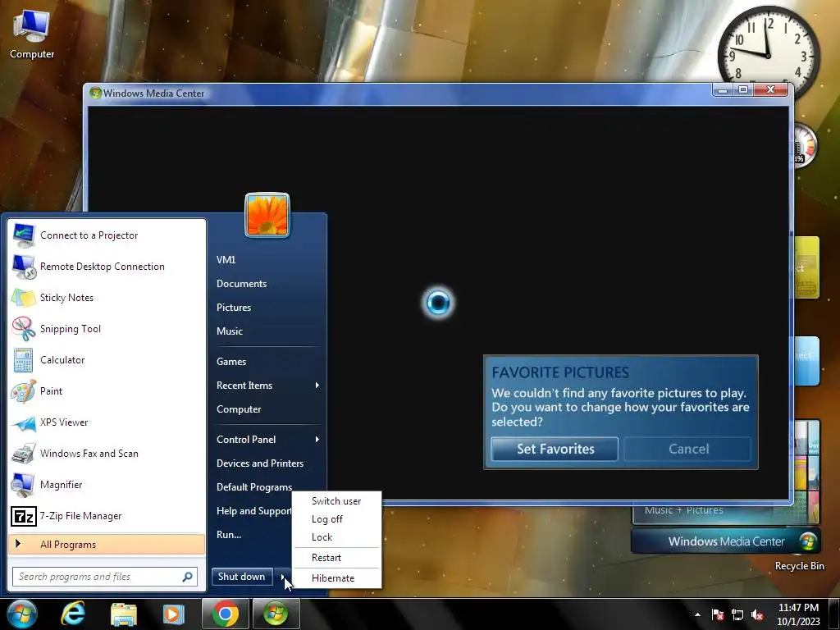Launch Remote Desktop Connection icon

coord(24,267)
